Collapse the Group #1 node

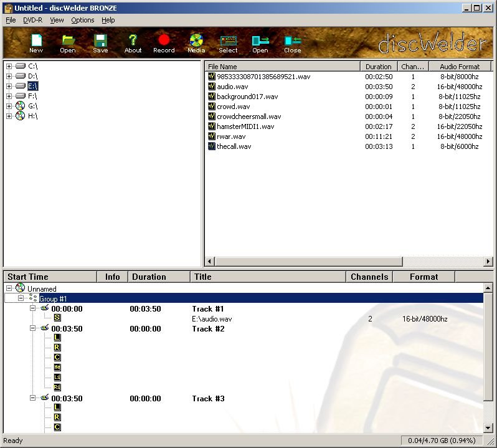(x=21, y=298)
